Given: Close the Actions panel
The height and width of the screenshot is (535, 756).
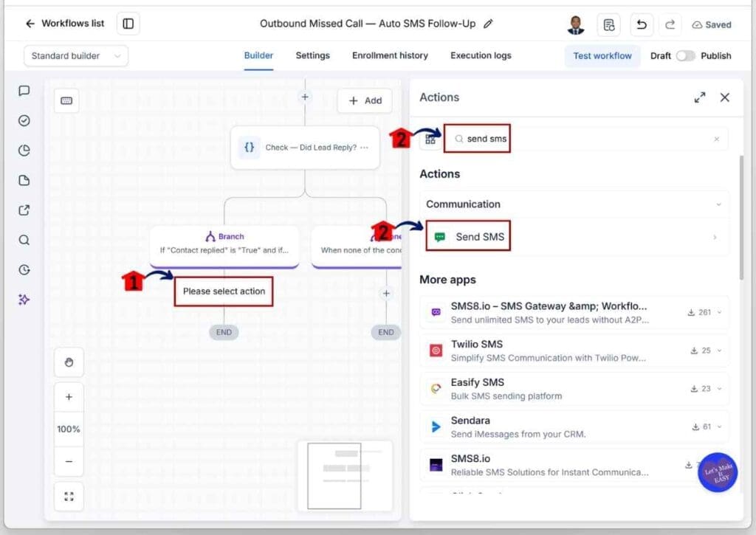Looking at the screenshot, I should pos(725,97).
